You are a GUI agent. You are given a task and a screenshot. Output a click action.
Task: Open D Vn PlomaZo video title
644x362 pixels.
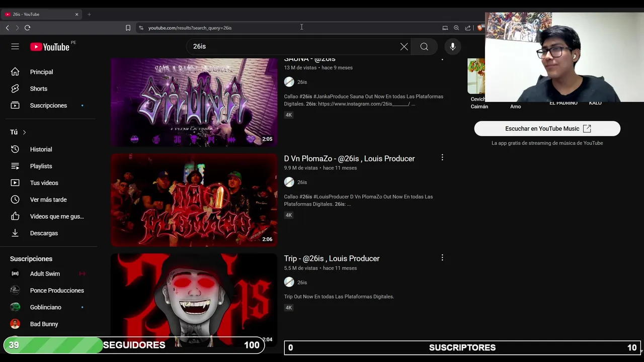click(349, 158)
